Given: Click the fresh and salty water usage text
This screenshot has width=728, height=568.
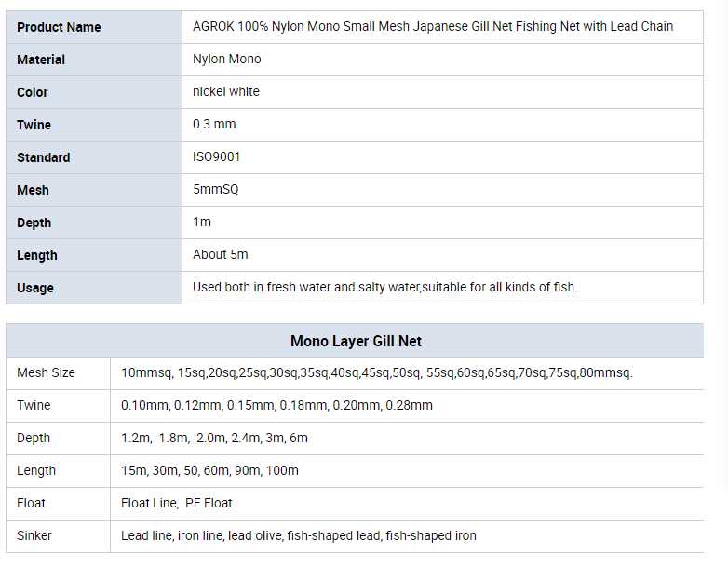Looking at the screenshot, I should point(384,287).
